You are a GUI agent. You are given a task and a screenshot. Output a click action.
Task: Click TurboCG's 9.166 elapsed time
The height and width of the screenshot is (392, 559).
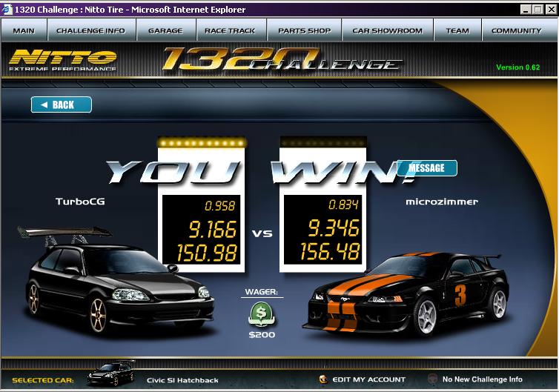click(x=213, y=229)
